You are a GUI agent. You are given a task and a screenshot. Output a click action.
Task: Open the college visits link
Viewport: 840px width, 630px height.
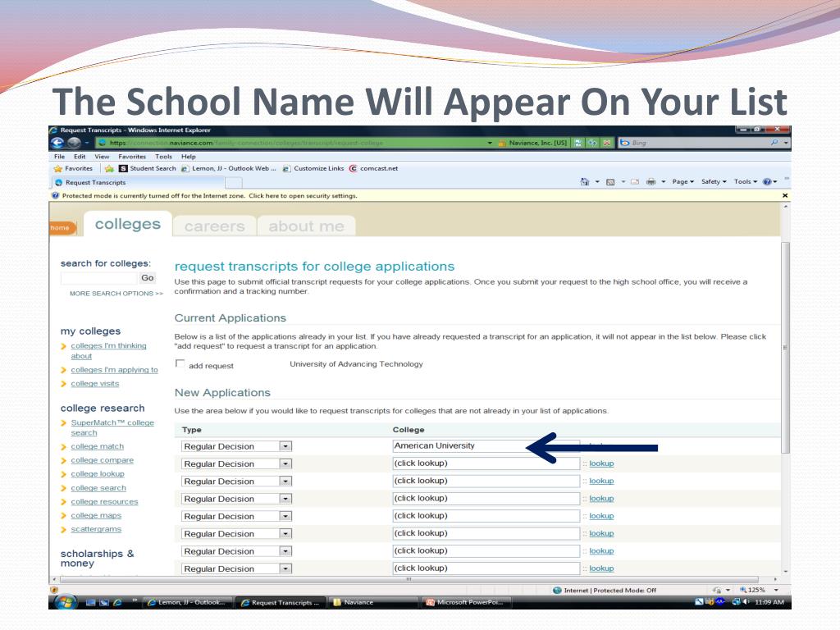click(95, 384)
